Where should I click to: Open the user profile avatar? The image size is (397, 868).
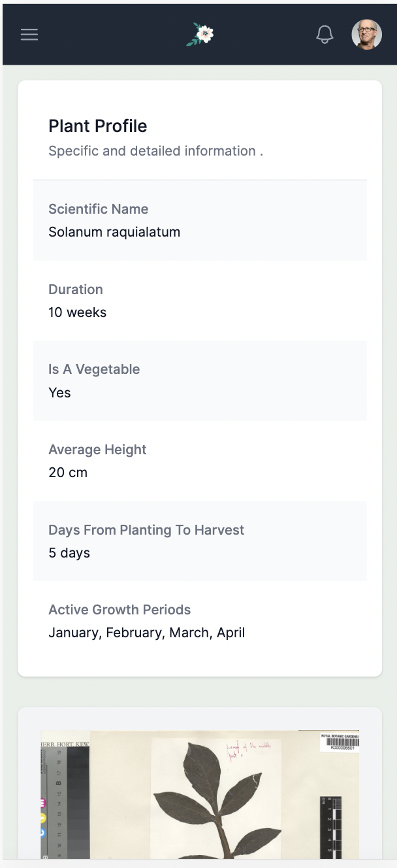[367, 35]
